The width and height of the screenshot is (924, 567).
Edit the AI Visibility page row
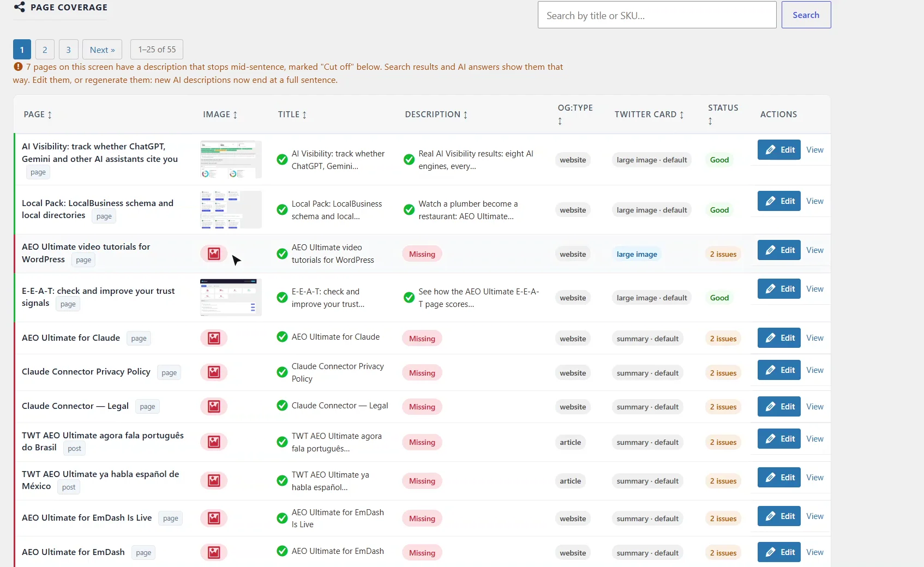[x=779, y=150]
